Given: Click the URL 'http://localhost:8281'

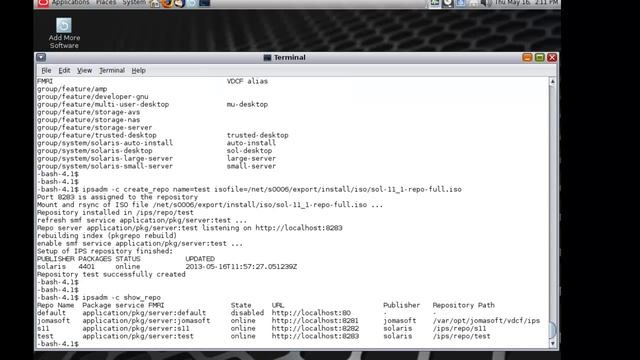Looking at the screenshot, I should pos(315,321).
